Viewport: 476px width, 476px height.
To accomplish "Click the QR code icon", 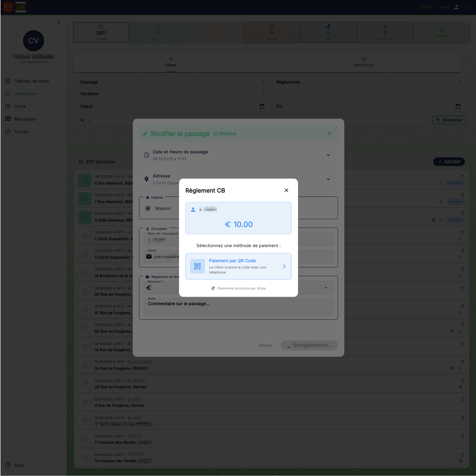I will 198,266.
